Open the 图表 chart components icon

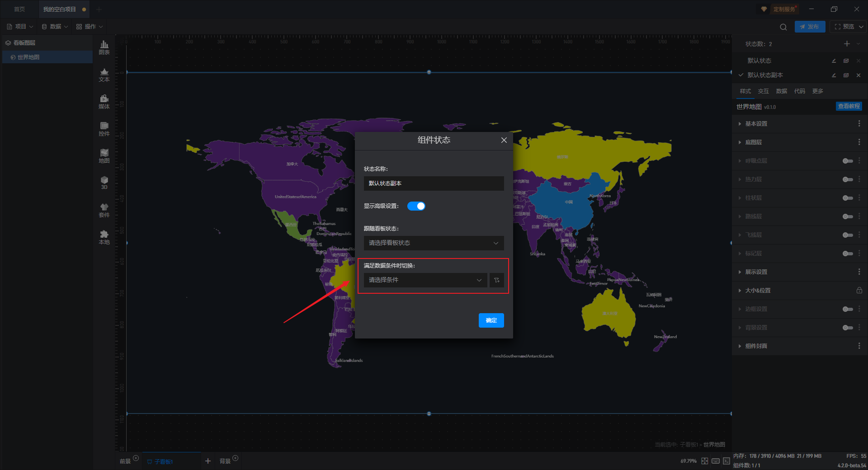[x=104, y=47]
